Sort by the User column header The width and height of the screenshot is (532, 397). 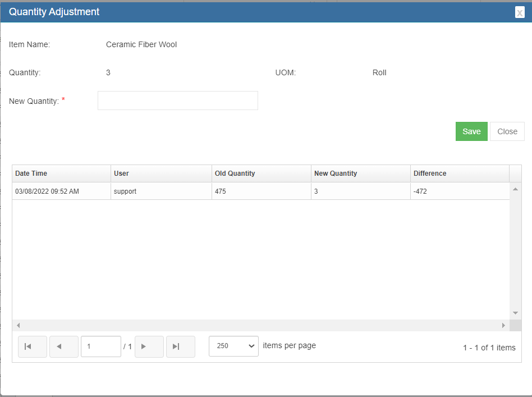coord(121,174)
